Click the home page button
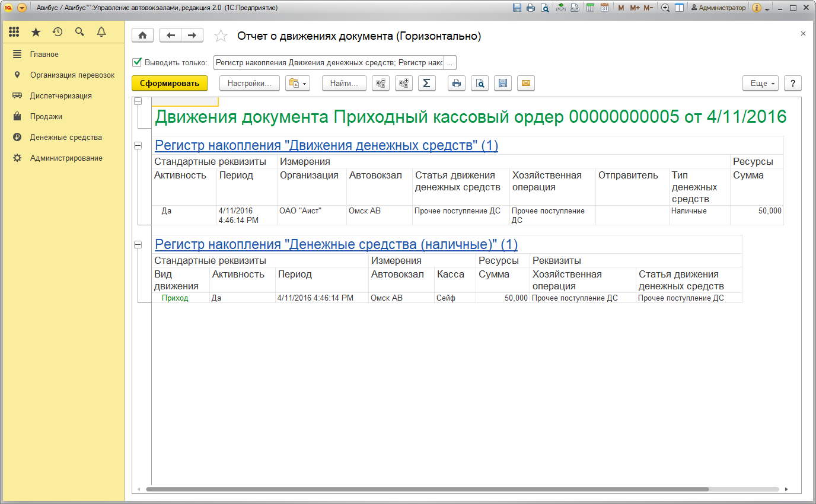The height and width of the screenshot is (504, 816). (142, 36)
